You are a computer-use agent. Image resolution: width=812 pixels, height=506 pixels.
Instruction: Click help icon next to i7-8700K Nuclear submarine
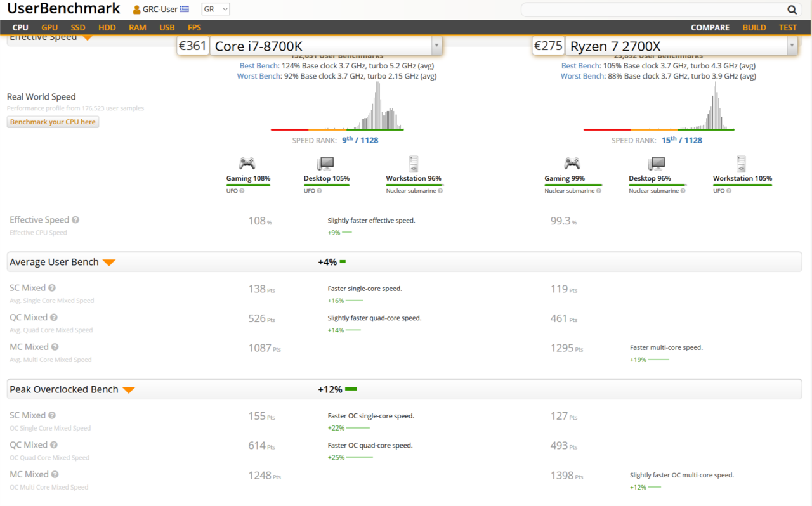coord(440,191)
